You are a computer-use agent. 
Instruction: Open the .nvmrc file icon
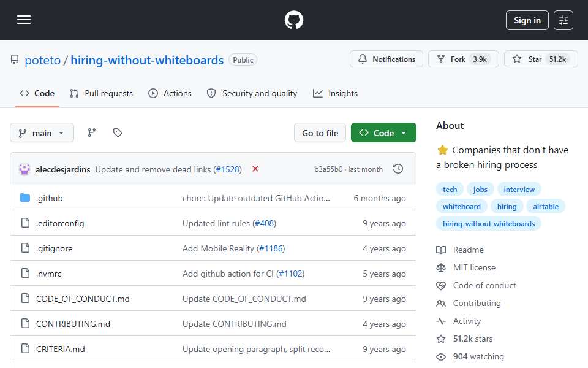tap(25, 273)
